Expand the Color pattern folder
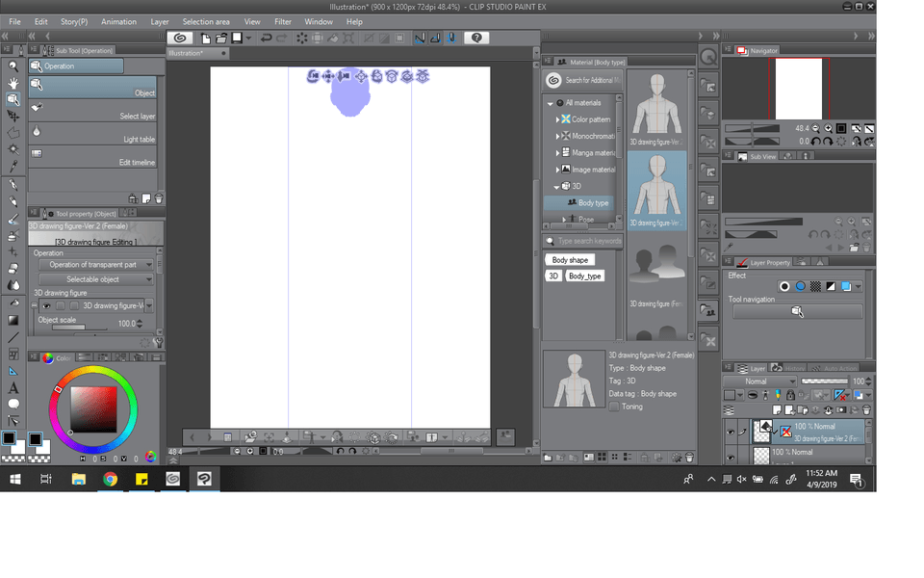Screen dimensions: 924x578 coord(557,119)
